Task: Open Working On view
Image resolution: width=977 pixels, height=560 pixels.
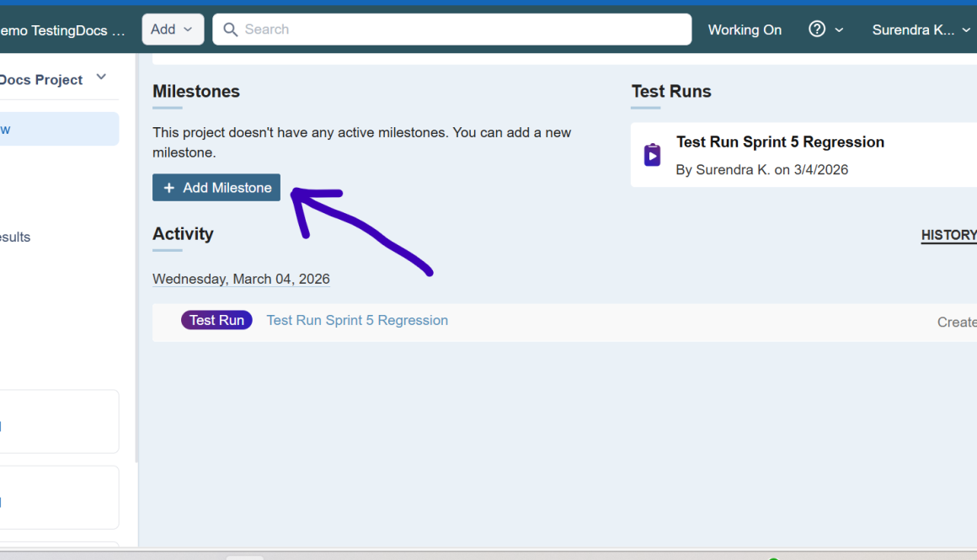Action: point(745,29)
